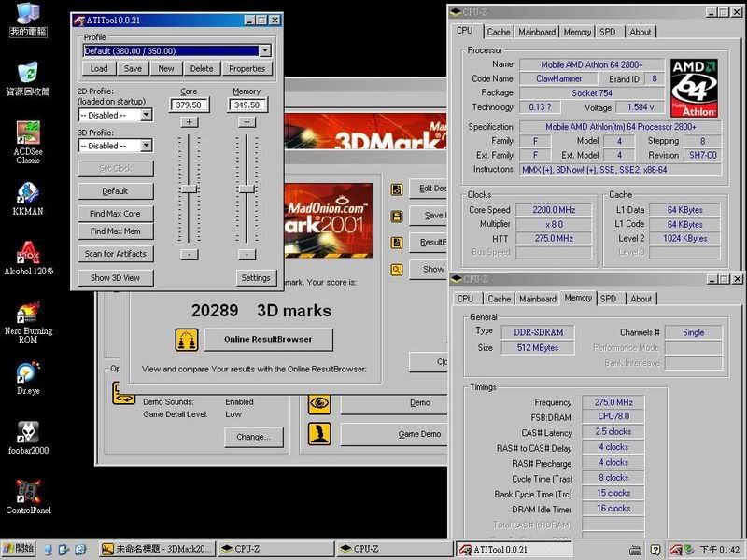
Task: Open the 3D Profile dropdown in ATITool
Action: tap(147, 146)
